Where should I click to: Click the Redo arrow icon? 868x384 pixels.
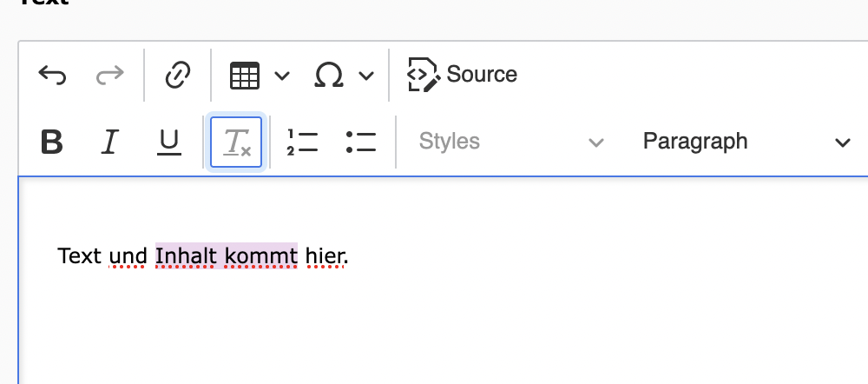tap(109, 76)
